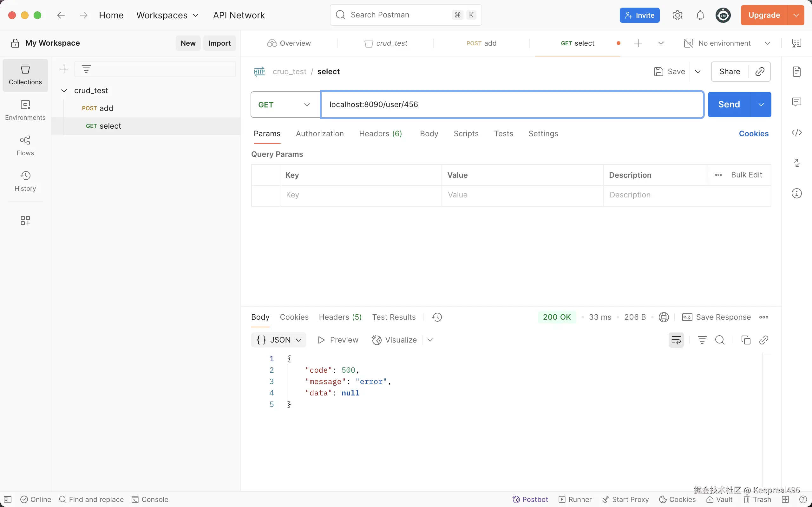812x507 pixels.
Task: Click the Cookies link
Action: [x=753, y=134]
